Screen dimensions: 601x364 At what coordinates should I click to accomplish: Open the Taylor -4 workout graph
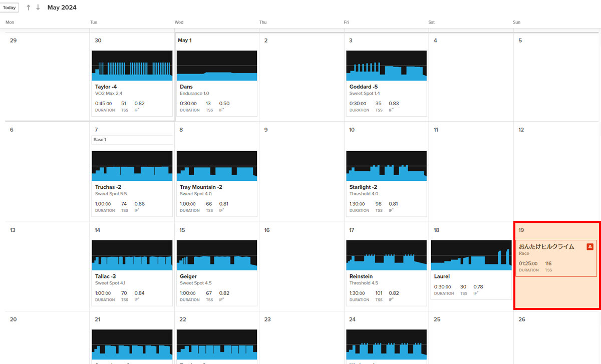tap(132, 66)
